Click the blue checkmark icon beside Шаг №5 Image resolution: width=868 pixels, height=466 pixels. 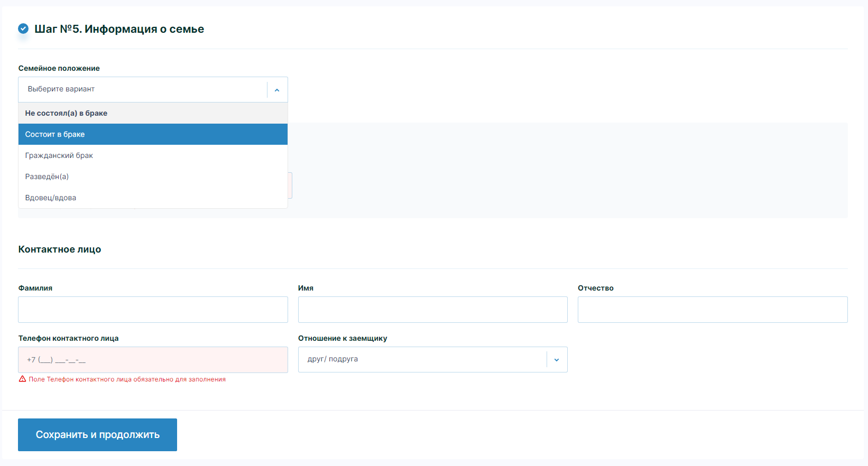pyautogui.click(x=23, y=29)
